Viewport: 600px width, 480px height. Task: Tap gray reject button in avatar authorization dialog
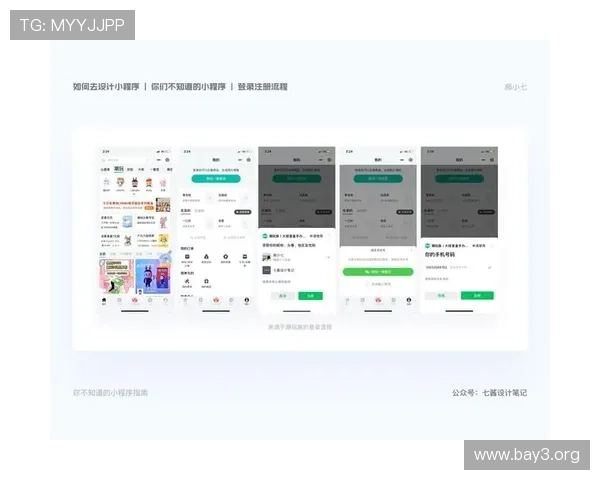[283, 296]
